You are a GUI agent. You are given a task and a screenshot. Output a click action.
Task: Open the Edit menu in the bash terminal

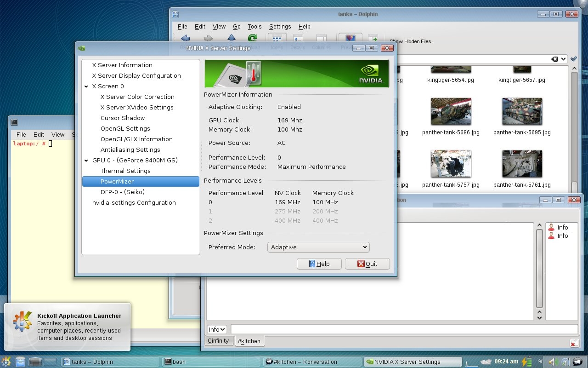39,135
